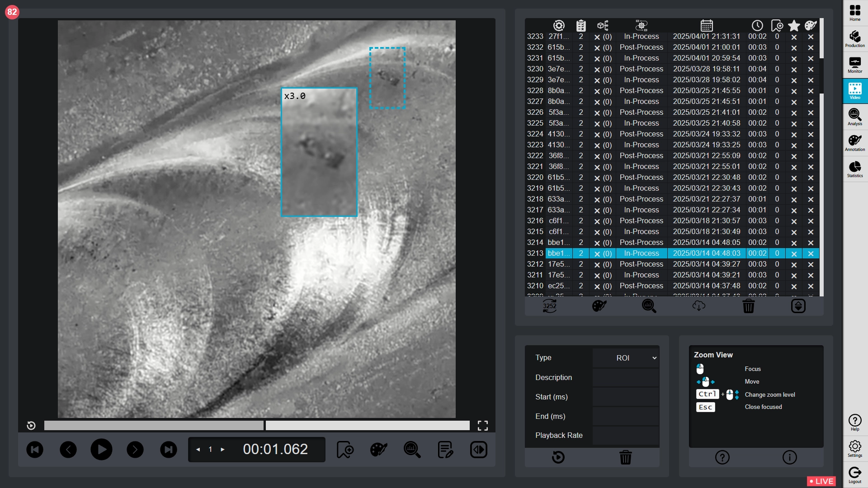Click the Description input field
Image resolution: width=868 pixels, height=488 pixels.
(626, 377)
